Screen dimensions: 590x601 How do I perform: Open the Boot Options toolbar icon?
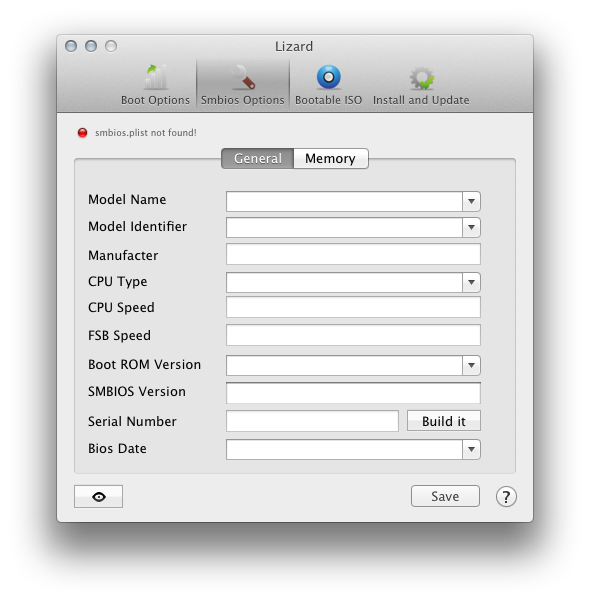coord(155,77)
